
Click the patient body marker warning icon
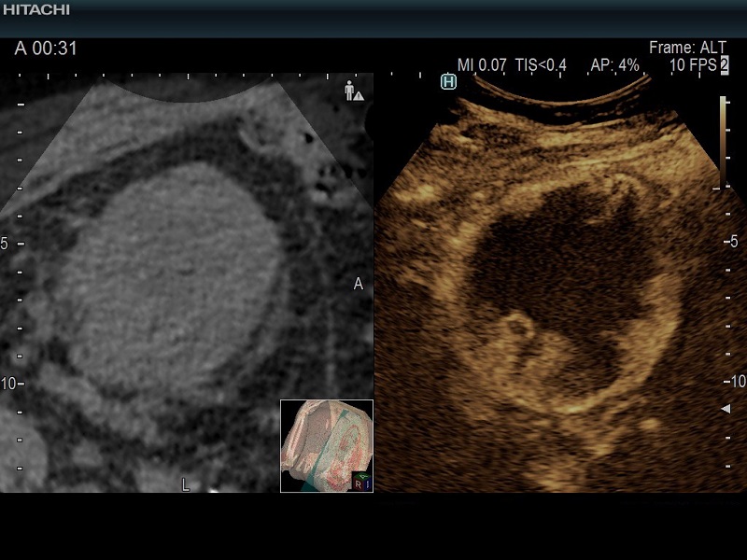pos(354,91)
